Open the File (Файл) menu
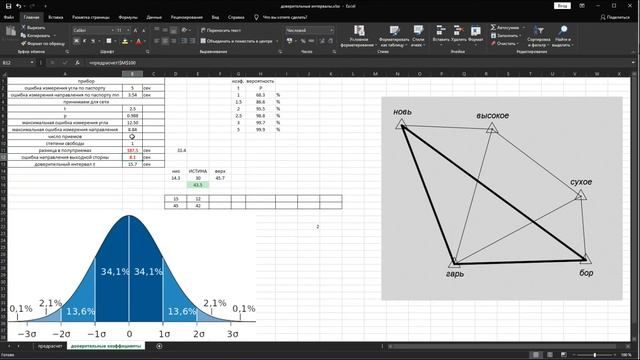This screenshot has height=360, width=640. point(9,17)
